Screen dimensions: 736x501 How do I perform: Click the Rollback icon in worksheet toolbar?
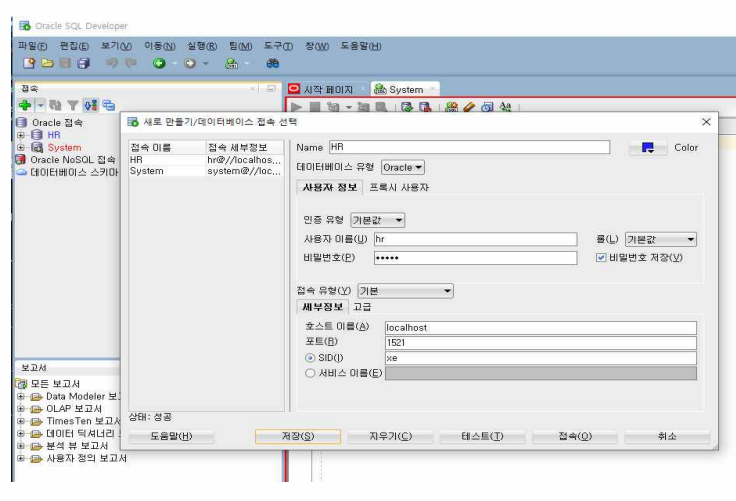click(x=425, y=107)
